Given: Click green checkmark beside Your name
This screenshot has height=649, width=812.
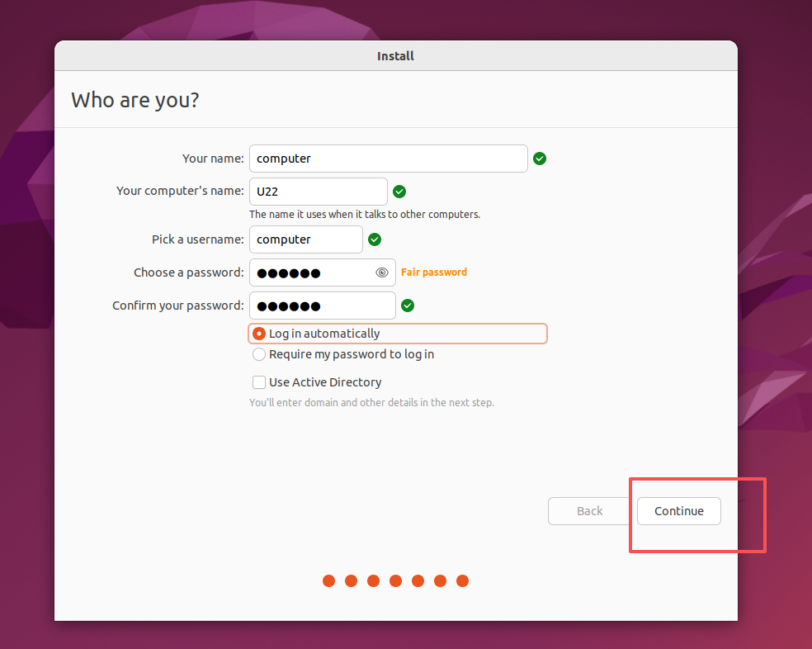Looking at the screenshot, I should 540,159.
